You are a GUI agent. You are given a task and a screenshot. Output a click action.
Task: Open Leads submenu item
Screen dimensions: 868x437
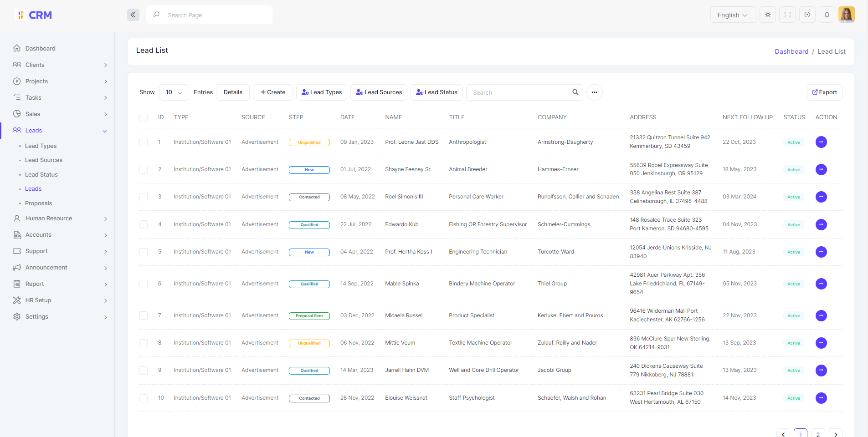coord(33,188)
